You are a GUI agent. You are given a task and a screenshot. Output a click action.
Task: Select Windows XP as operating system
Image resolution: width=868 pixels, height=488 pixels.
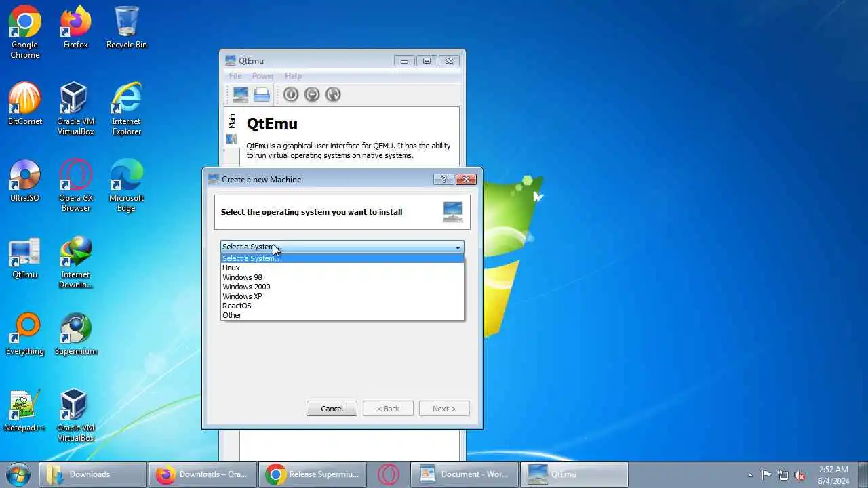[342, 296]
